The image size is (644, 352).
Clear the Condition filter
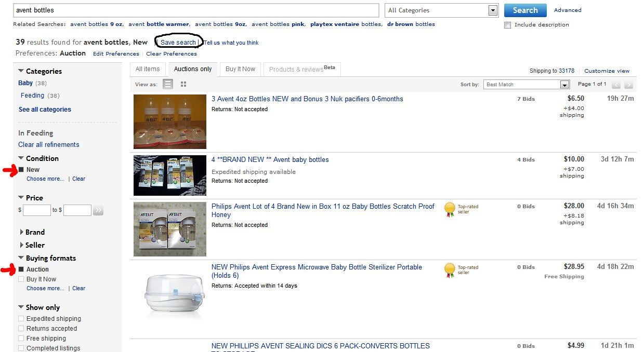(79, 179)
